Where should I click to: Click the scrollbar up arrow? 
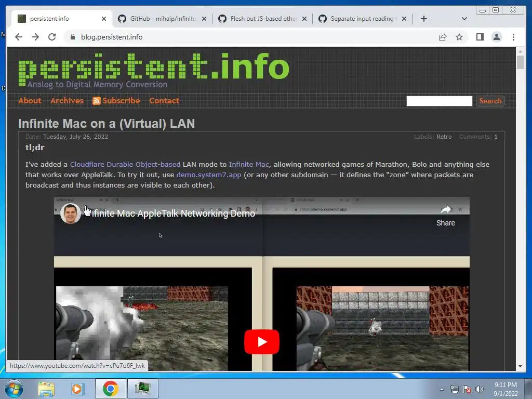(x=520, y=51)
